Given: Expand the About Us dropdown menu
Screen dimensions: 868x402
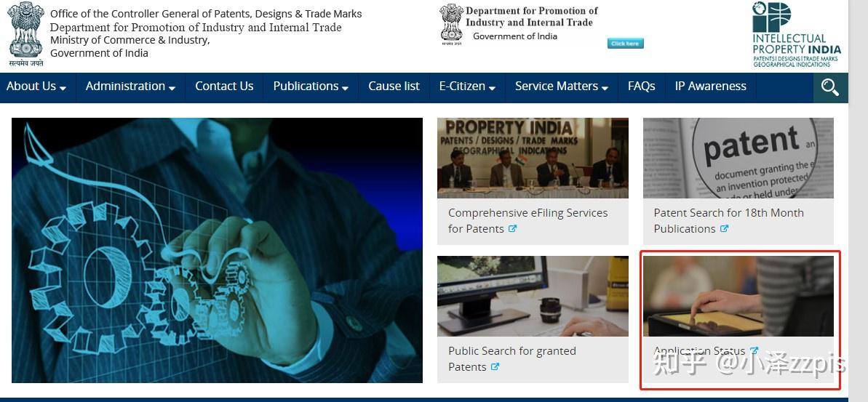Looking at the screenshot, I should (x=36, y=87).
